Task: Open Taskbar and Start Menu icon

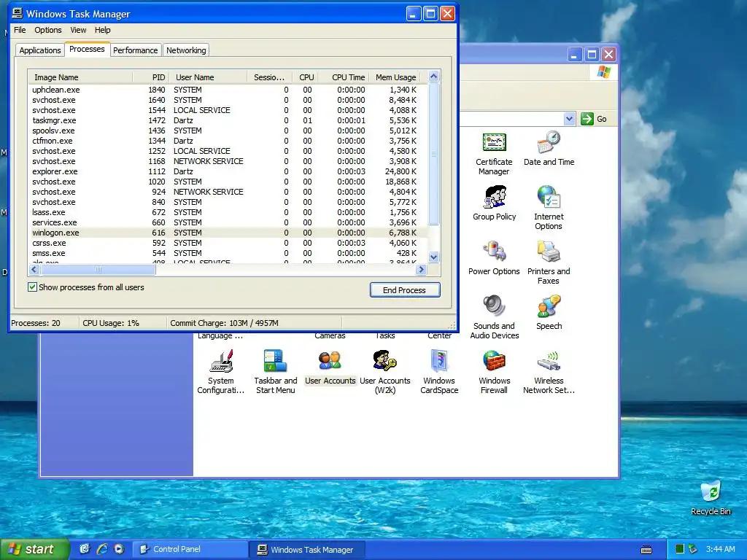Action: pyautogui.click(x=275, y=361)
